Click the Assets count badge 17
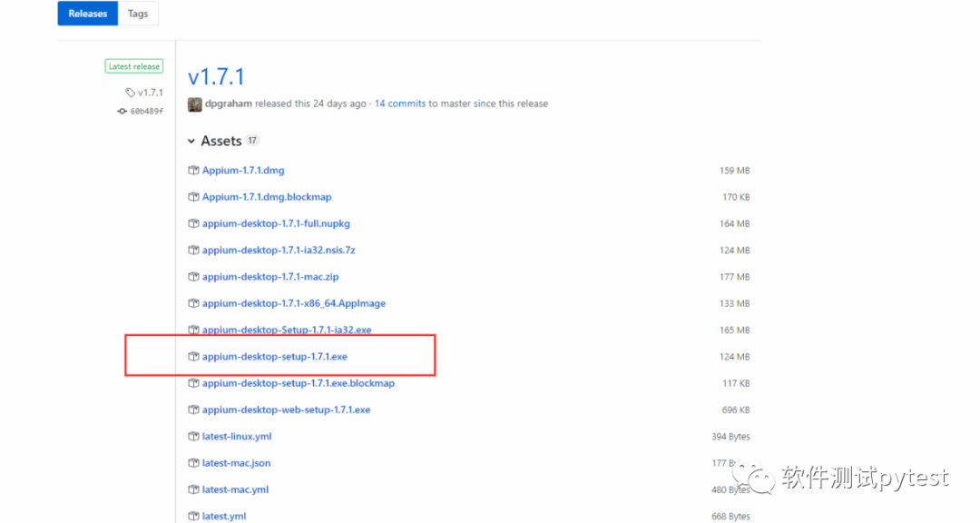980x523 pixels. click(252, 141)
